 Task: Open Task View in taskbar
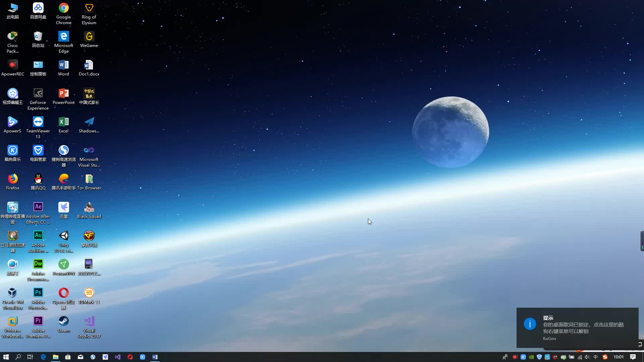[x=30, y=357]
